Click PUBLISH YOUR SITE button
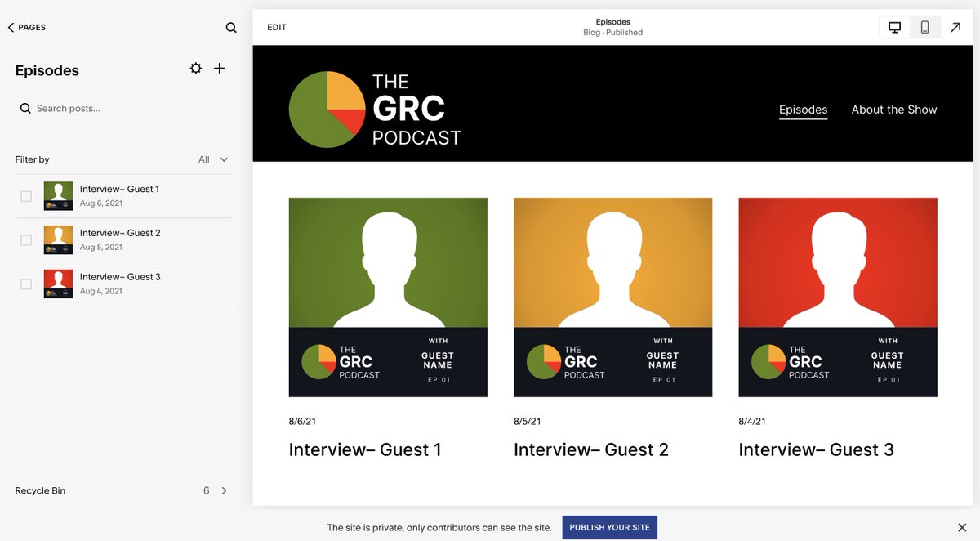 (x=609, y=527)
